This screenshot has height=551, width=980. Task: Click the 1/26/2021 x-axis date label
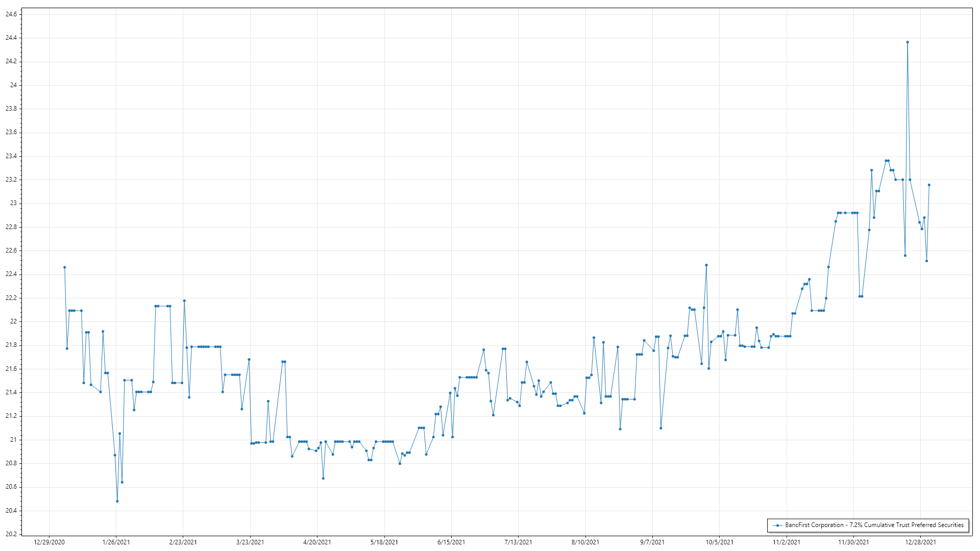point(116,542)
